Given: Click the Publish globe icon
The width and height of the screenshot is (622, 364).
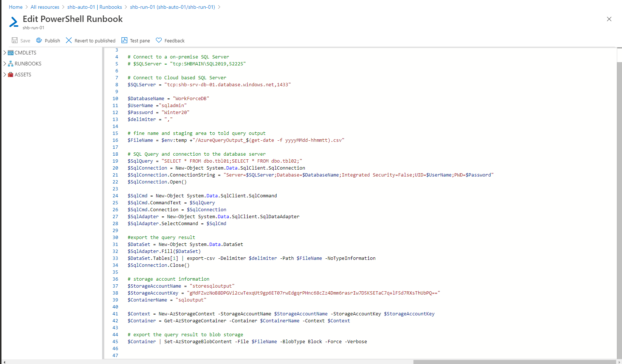Looking at the screenshot, I should [x=38, y=40].
